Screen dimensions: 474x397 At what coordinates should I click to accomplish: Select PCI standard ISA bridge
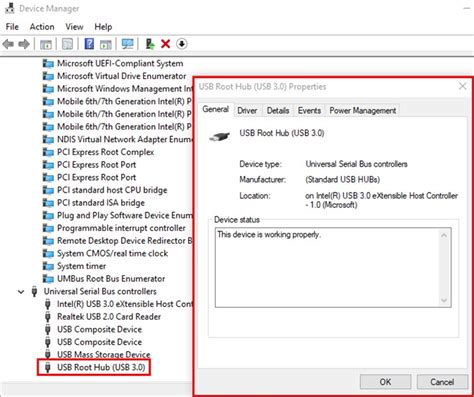(x=101, y=203)
